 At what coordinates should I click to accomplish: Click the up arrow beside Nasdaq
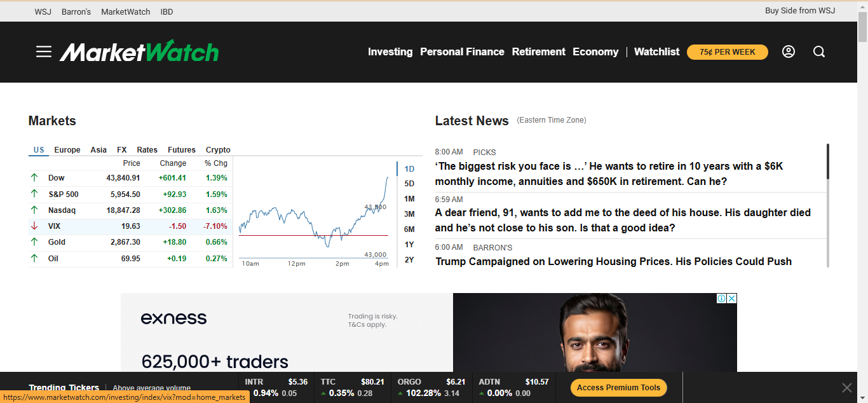click(34, 210)
